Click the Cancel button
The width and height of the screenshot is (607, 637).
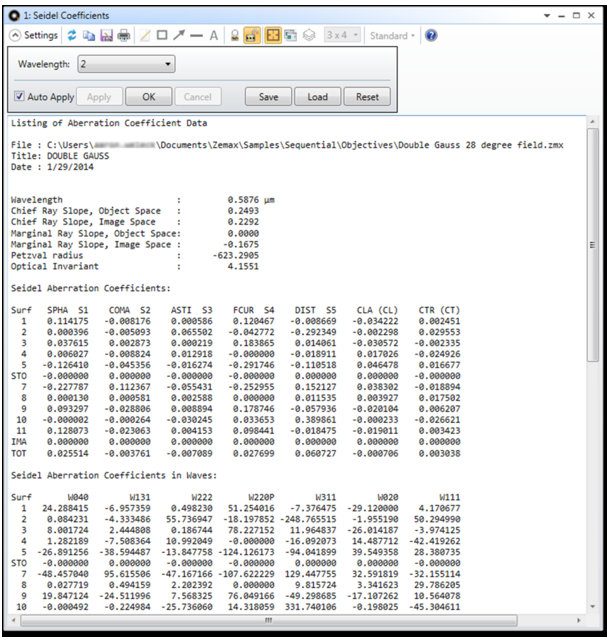click(198, 97)
